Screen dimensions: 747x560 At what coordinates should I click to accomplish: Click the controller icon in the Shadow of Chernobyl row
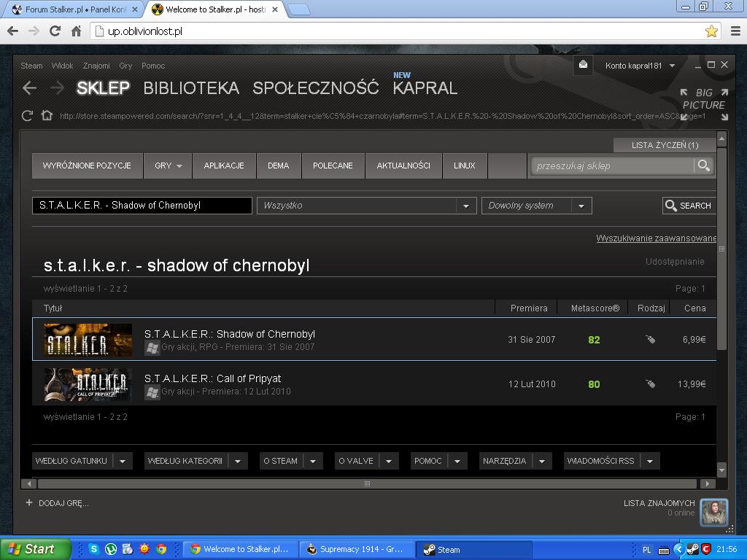coord(650,340)
